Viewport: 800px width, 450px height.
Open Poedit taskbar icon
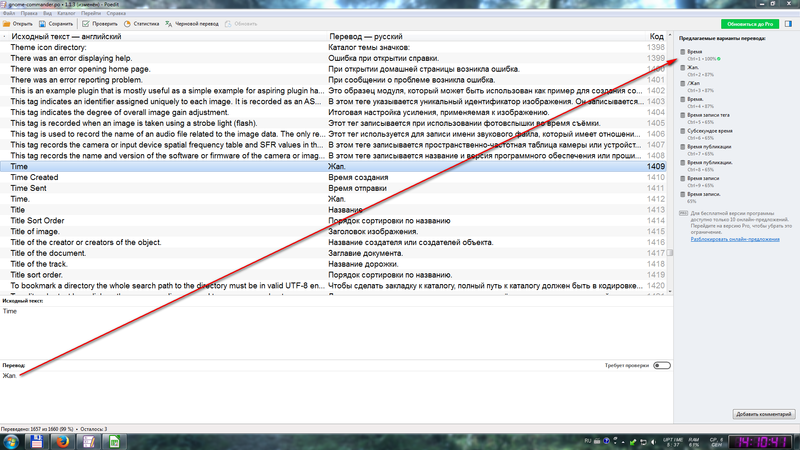pos(89,442)
